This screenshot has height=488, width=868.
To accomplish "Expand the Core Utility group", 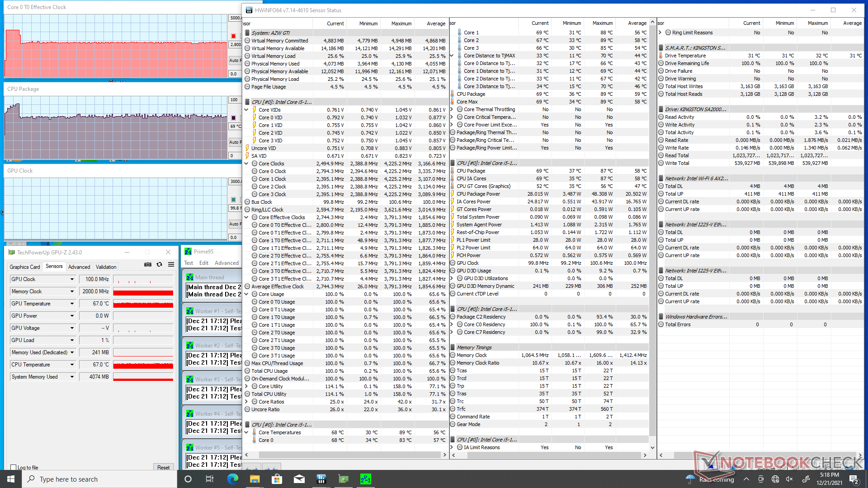I will pyautogui.click(x=246, y=386).
